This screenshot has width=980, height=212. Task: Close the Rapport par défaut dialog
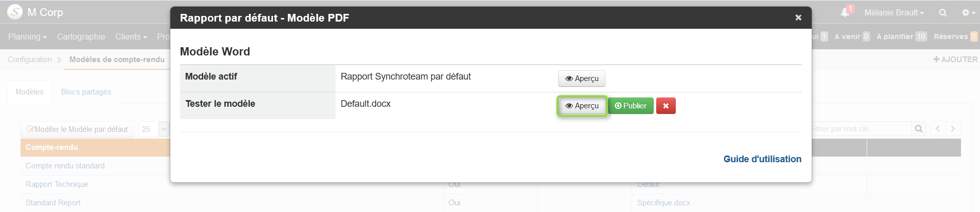(798, 17)
